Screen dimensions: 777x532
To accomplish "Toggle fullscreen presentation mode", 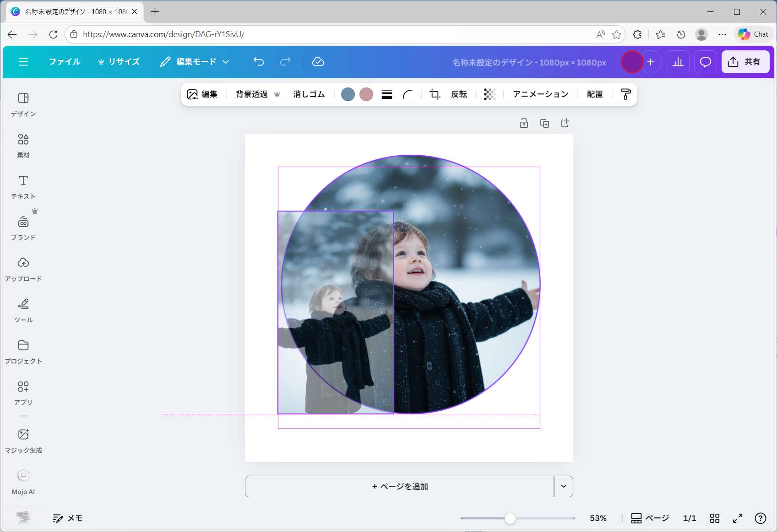I will pos(738,518).
